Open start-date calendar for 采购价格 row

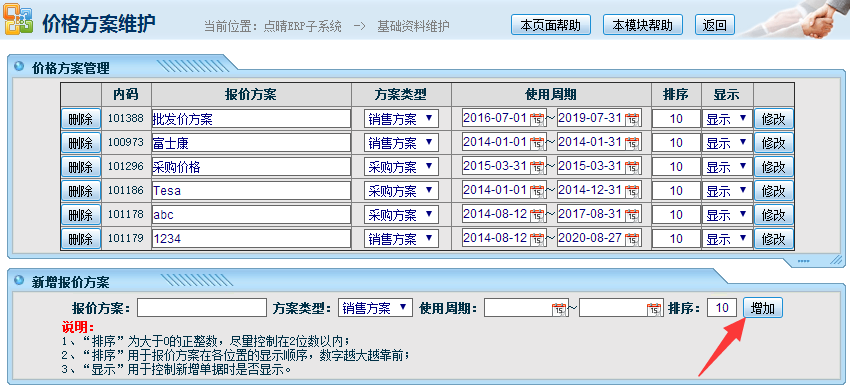tap(537, 167)
